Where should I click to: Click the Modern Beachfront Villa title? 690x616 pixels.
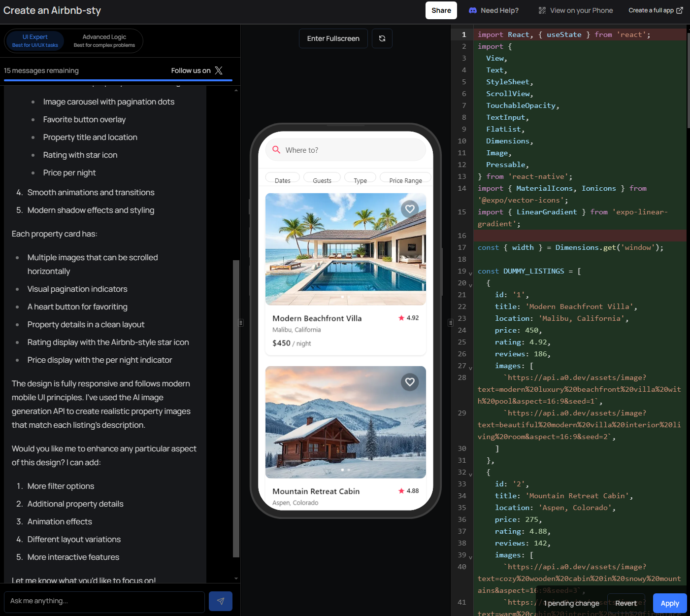[x=317, y=318]
